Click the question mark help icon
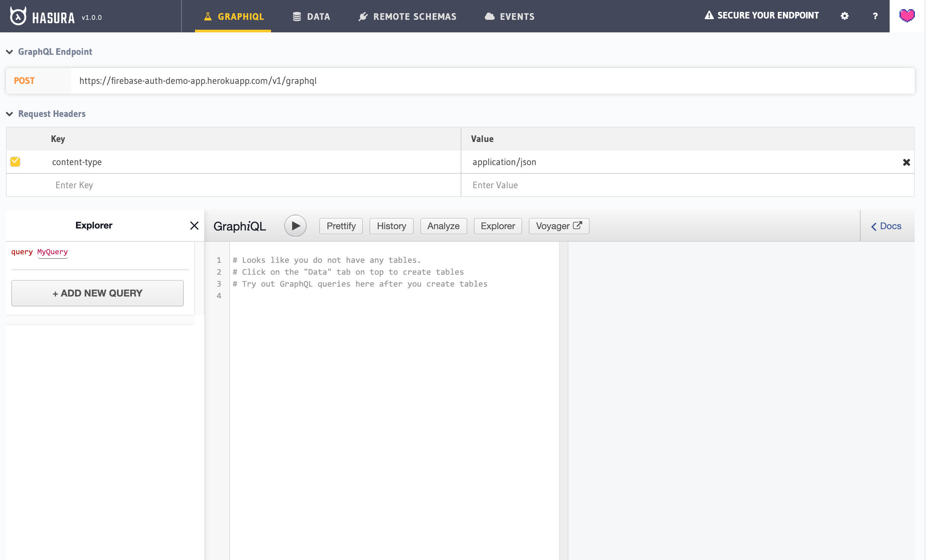The height and width of the screenshot is (560, 926). tap(875, 16)
